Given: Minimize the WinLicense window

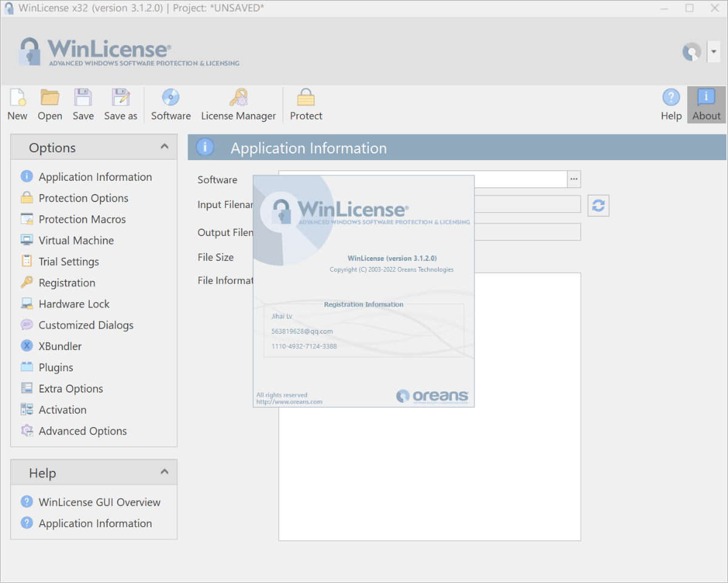Looking at the screenshot, I should pyautogui.click(x=664, y=8).
